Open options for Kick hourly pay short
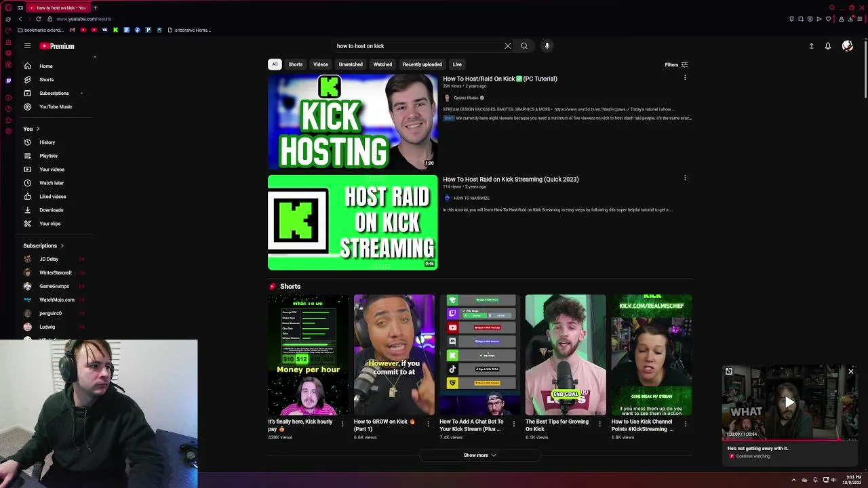 [342, 424]
